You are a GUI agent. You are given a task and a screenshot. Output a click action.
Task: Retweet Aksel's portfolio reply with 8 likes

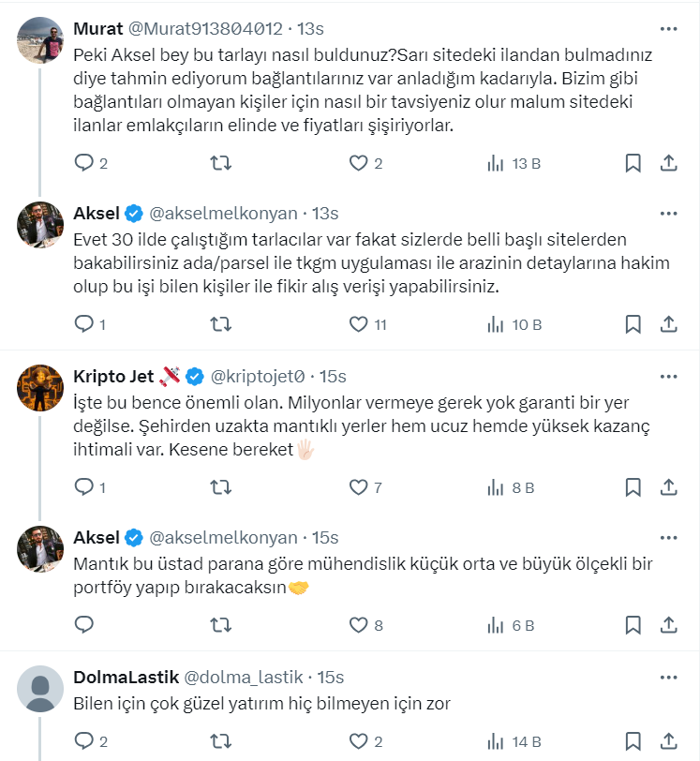[x=221, y=624]
